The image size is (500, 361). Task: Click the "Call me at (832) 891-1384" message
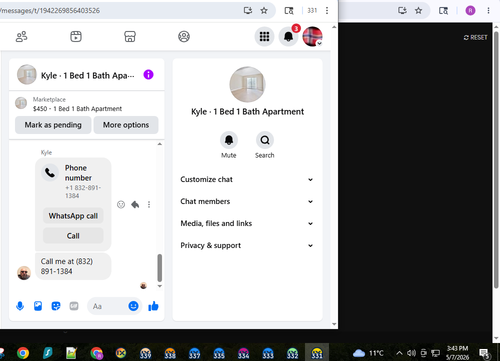pos(73,266)
